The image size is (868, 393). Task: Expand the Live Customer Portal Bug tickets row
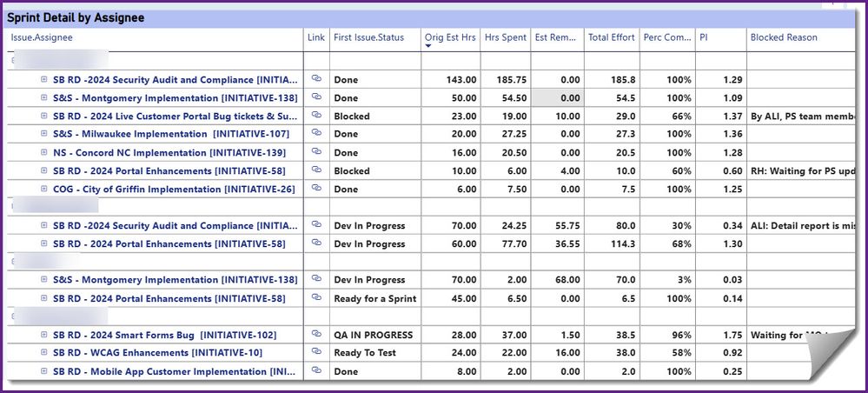click(x=44, y=116)
